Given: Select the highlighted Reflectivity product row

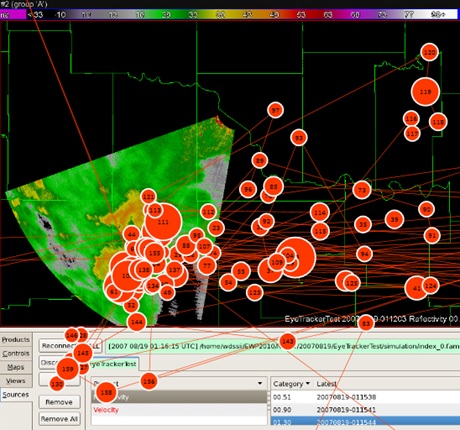Looking at the screenshot, I should point(179,397).
